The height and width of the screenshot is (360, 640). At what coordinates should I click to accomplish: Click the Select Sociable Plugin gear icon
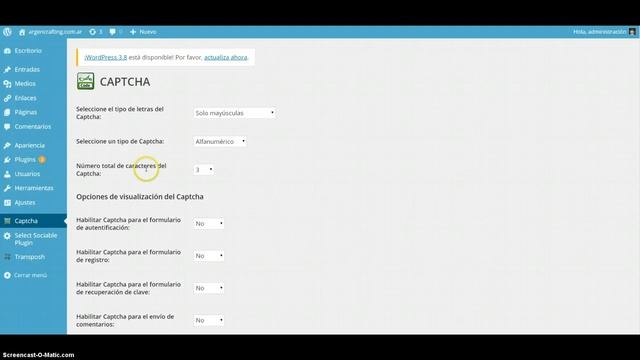pyautogui.click(x=7, y=236)
